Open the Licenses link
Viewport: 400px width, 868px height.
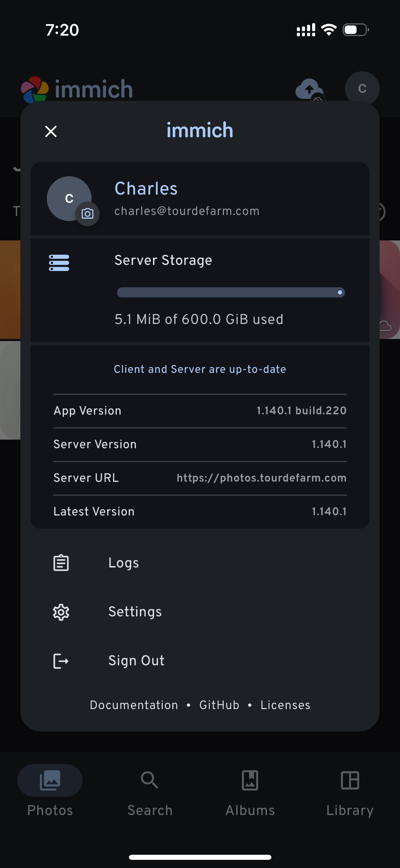click(x=285, y=705)
